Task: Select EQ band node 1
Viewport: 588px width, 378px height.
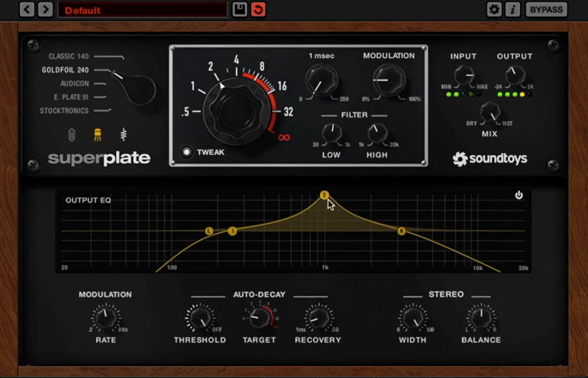Action: tap(233, 231)
